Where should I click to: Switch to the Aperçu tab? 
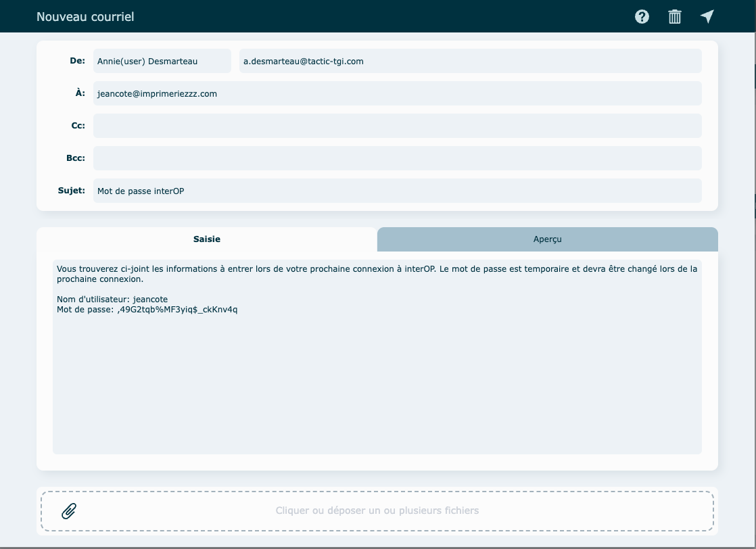coord(547,239)
